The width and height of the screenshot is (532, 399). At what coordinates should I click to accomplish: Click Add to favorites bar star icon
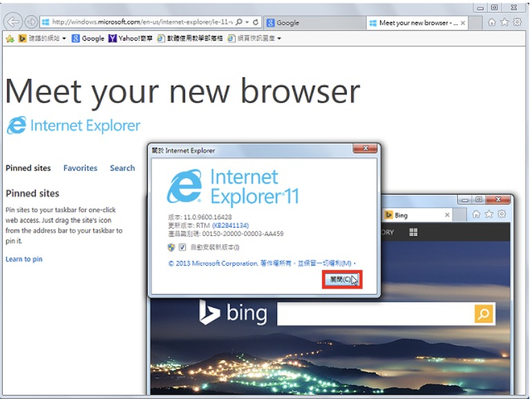click(x=10, y=39)
